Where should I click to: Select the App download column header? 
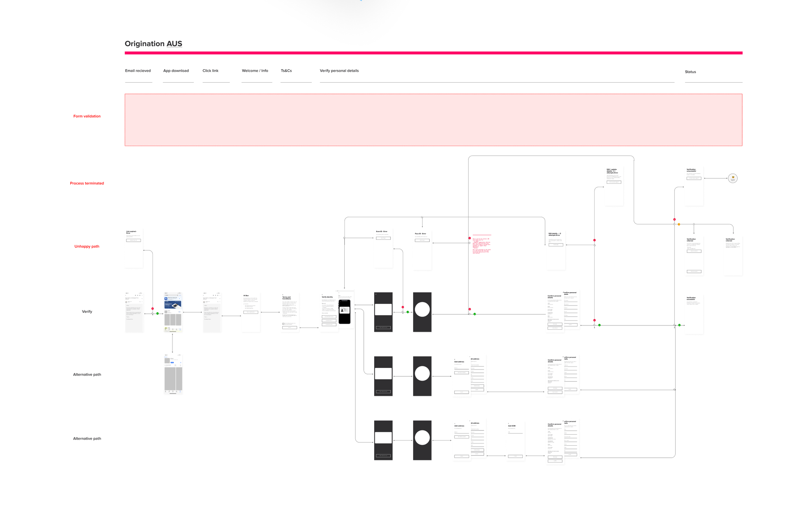[176, 71]
